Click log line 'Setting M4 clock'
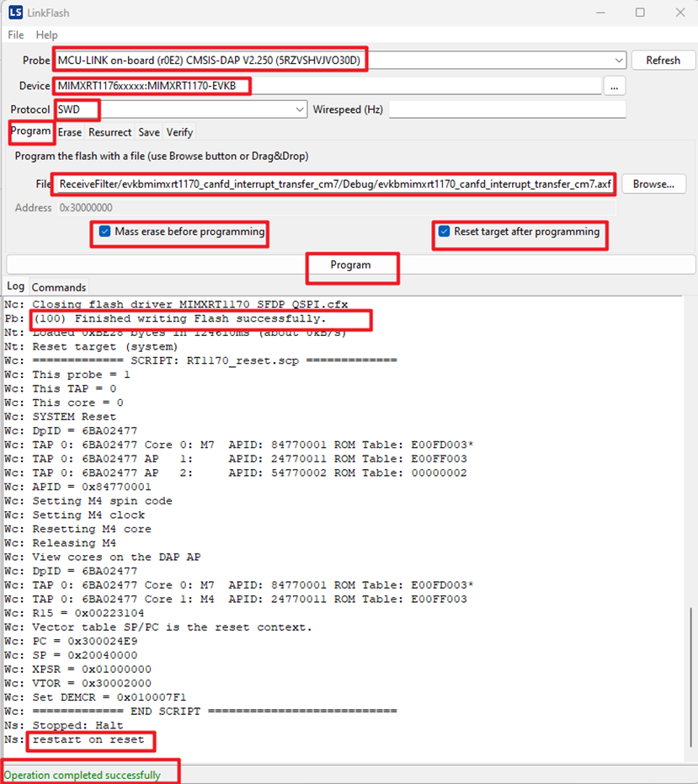The width and height of the screenshot is (698, 784). pos(88,515)
